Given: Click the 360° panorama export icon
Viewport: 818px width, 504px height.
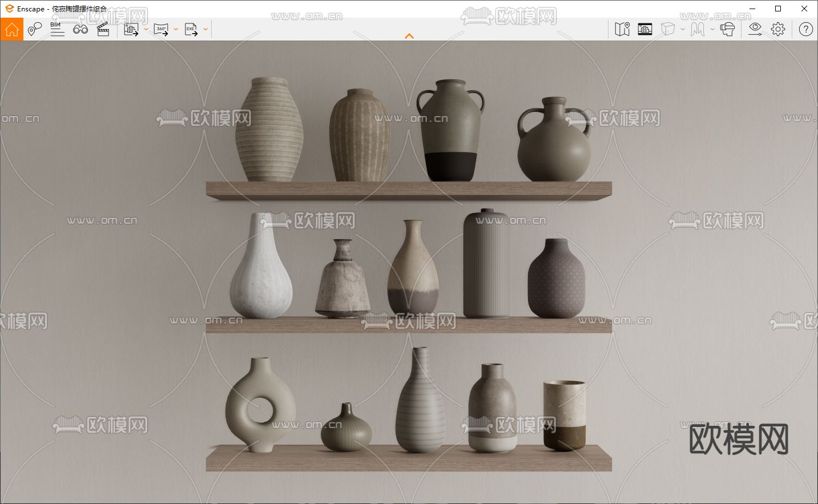Looking at the screenshot, I should pos(162,30).
